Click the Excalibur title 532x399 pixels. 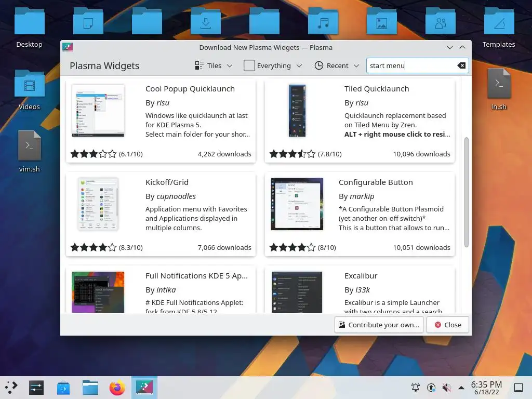(x=361, y=276)
